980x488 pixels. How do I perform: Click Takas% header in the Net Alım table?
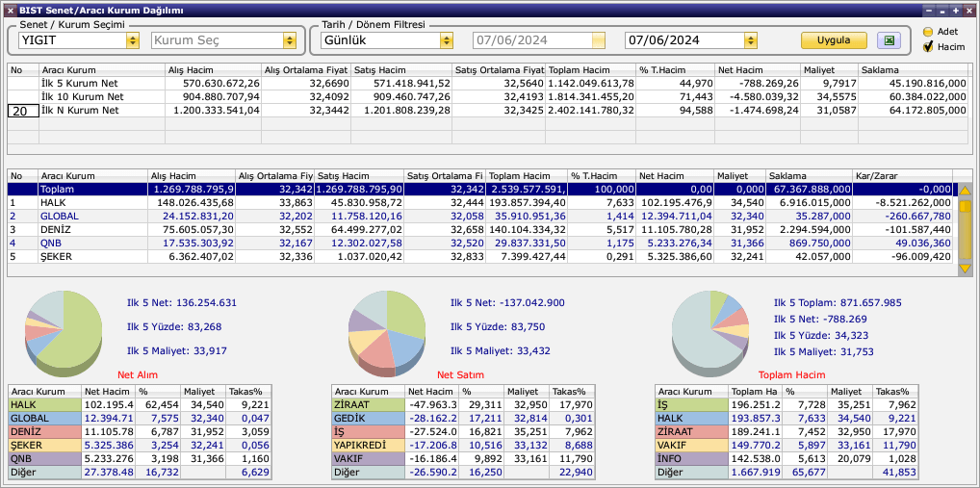click(248, 392)
